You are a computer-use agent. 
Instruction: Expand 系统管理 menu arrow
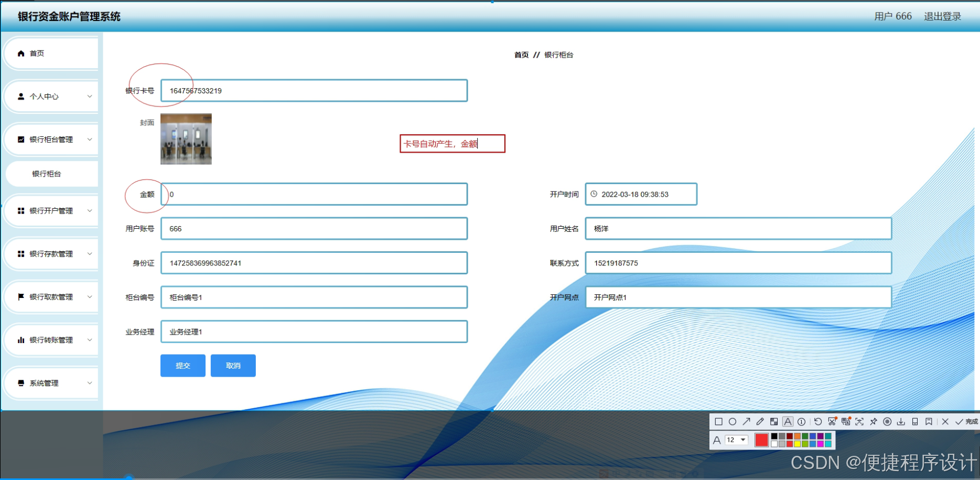[90, 382]
